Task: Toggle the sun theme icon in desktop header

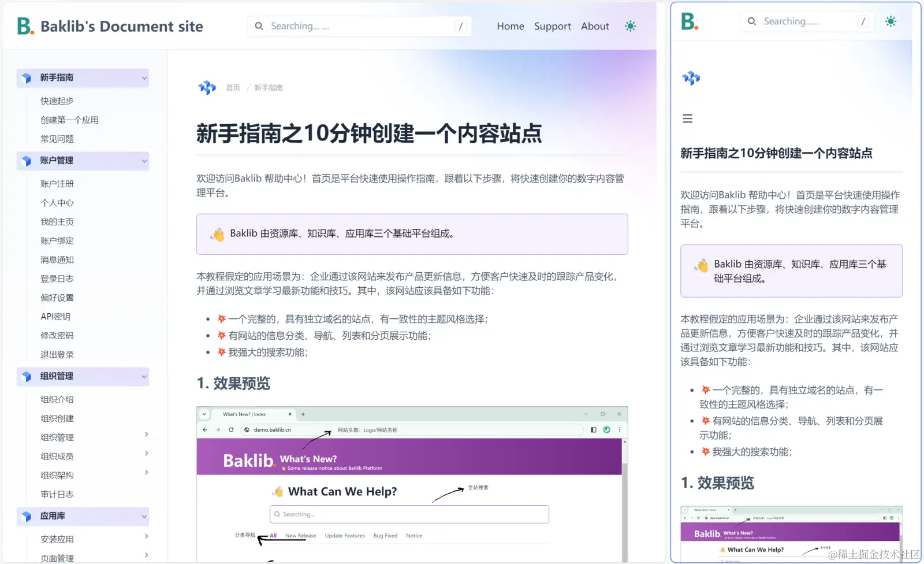Action: point(631,26)
